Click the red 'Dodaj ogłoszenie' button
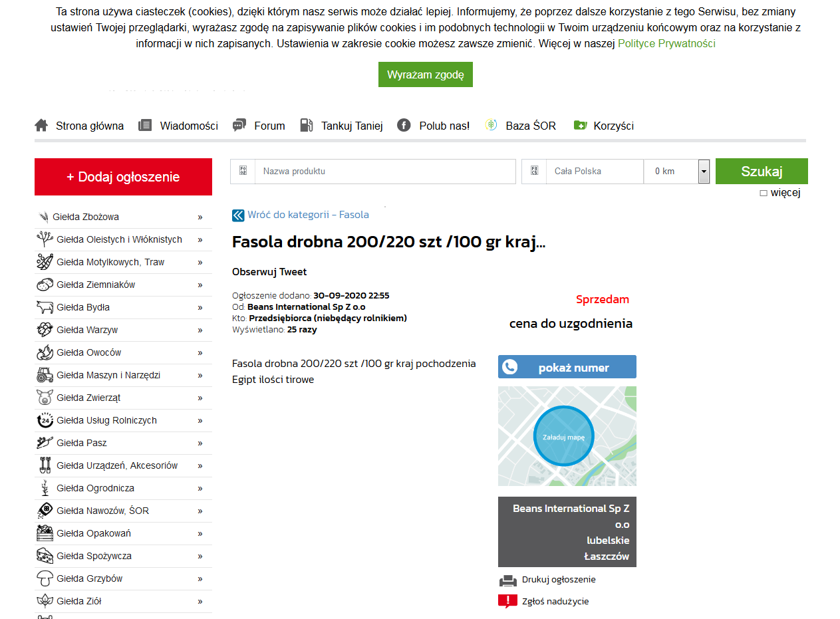Image resolution: width=840 pixels, height=619 pixels. (123, 177)
